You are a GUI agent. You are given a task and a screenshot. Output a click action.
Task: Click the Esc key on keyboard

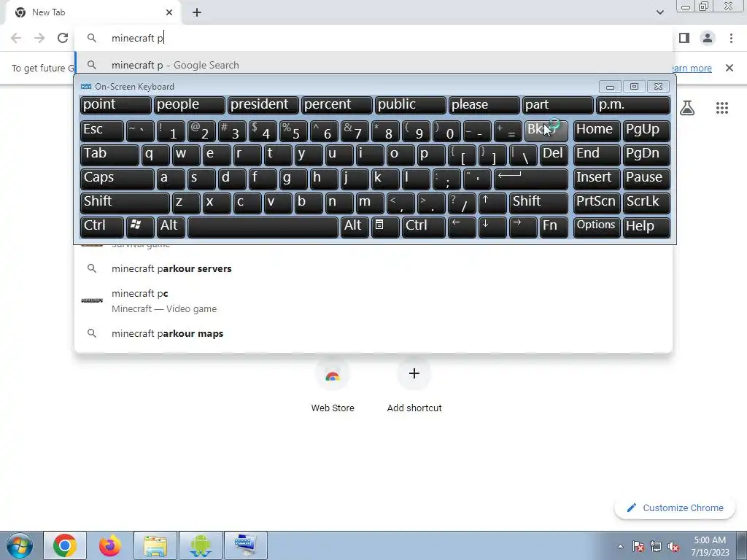pyautogui.click(x=102, y=131)
